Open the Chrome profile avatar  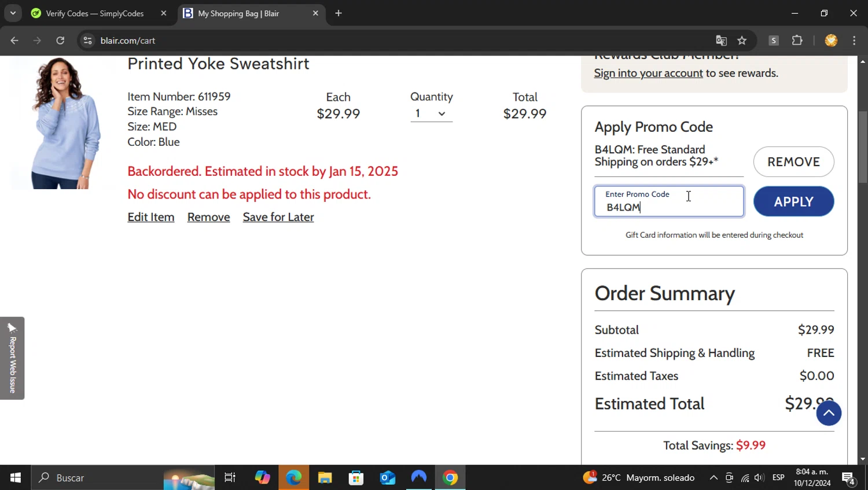pos(831,40)
